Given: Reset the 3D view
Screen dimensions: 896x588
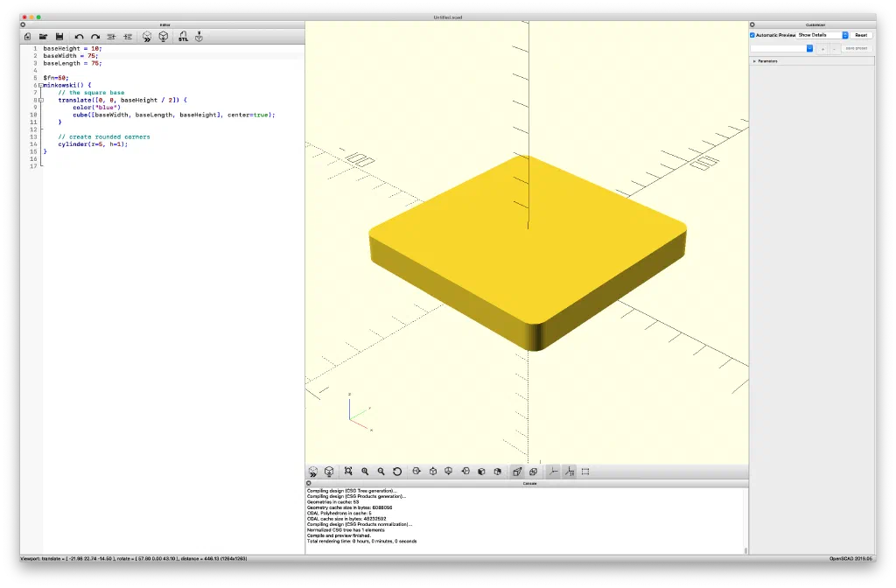Looking at the screenshot, I should pyautogui.click(x=397, y=472).
